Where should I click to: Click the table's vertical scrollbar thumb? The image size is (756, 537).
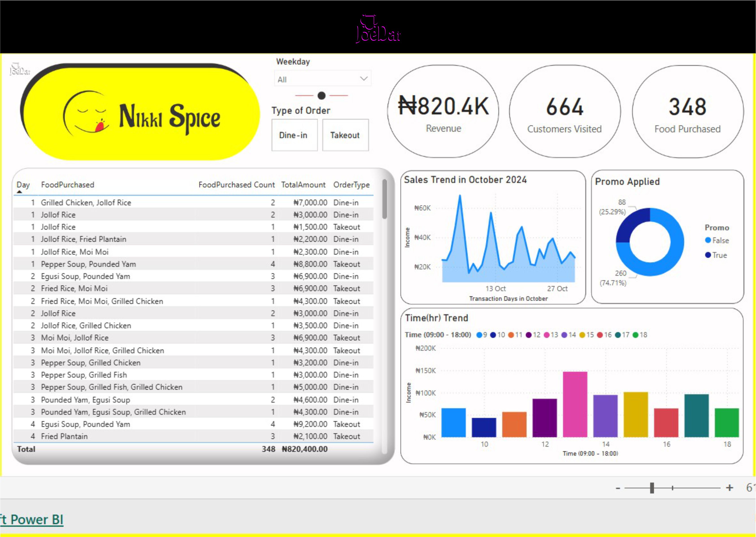384,199
